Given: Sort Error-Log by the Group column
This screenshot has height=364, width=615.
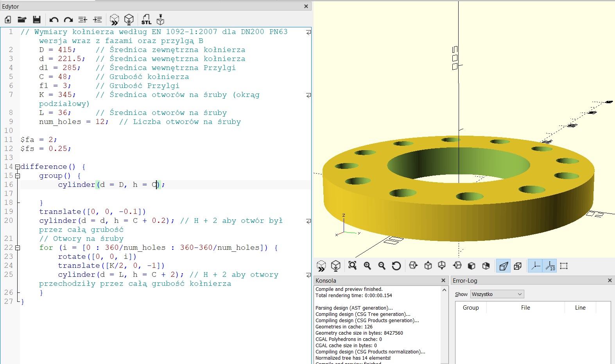Looking at the screenshot, I should click(471, 308).
